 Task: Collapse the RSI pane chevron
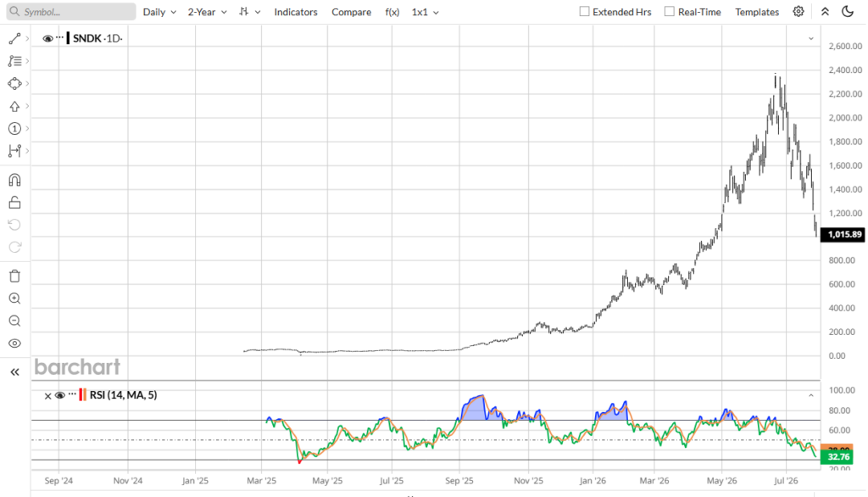click(811, 395)
